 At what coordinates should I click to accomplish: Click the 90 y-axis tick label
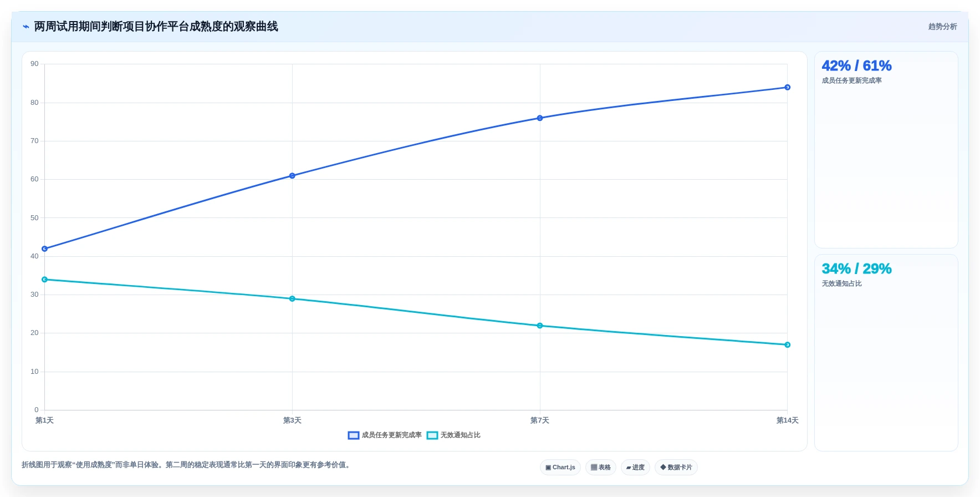click(34, 64)
